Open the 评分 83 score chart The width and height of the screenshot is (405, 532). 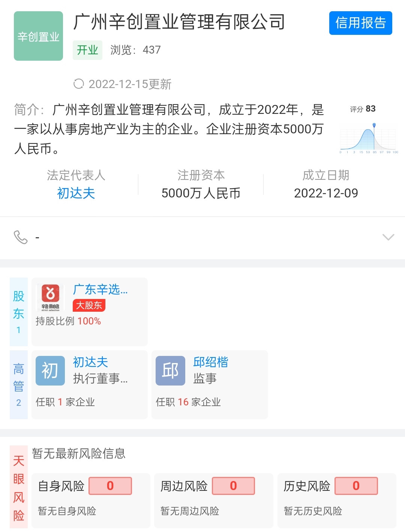coord(368,129)
